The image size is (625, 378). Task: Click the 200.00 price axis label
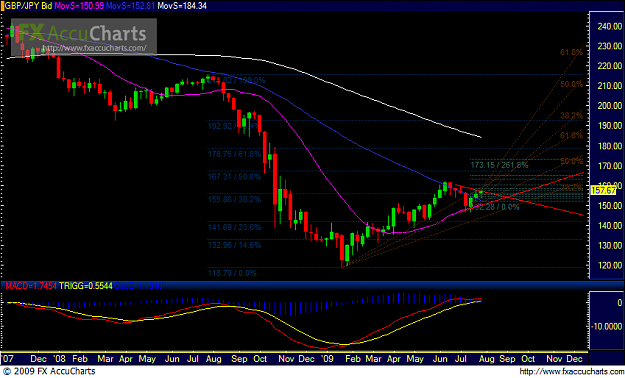610,106
